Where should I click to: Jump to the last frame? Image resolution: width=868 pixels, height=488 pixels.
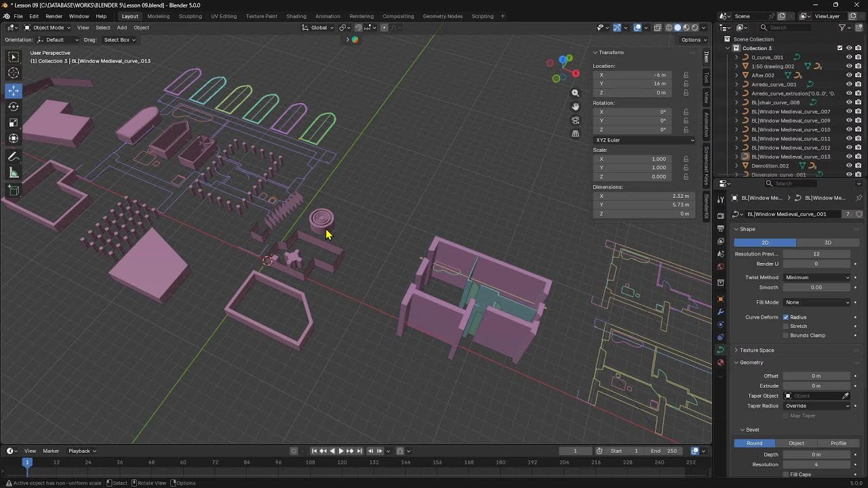point(360,451)
